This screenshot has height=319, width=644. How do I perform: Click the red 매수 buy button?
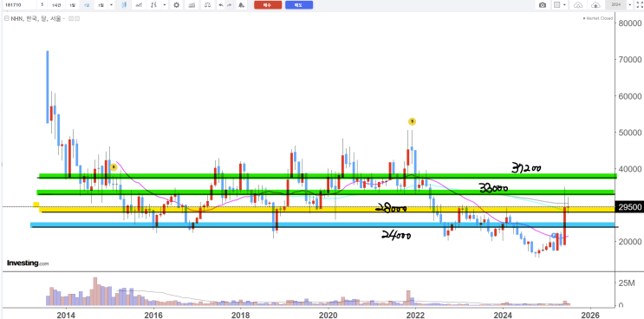268,5
